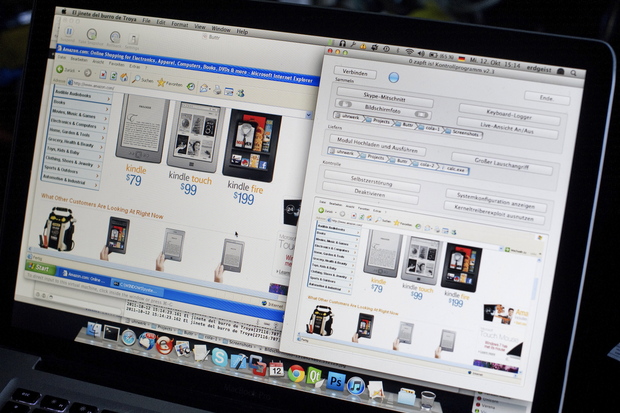Open Skype from the Dock
This screenshot has width=620, height=413.
pyautogui.click(x=219, y=357)
